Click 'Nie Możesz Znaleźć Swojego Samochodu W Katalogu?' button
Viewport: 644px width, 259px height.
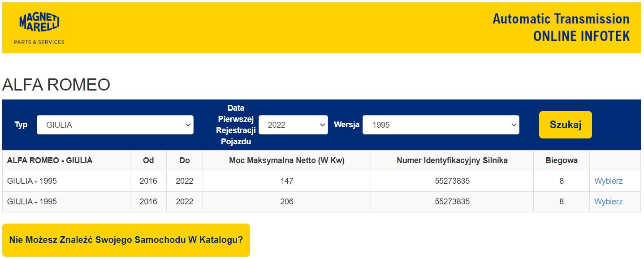point(126,240)
